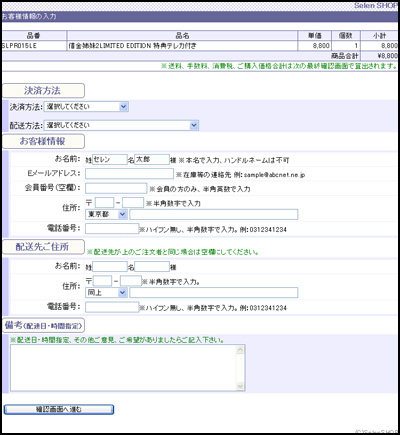This screenshot has width=400, height=435.
Task: Click the 品名 column header
Action: [182, 36]
